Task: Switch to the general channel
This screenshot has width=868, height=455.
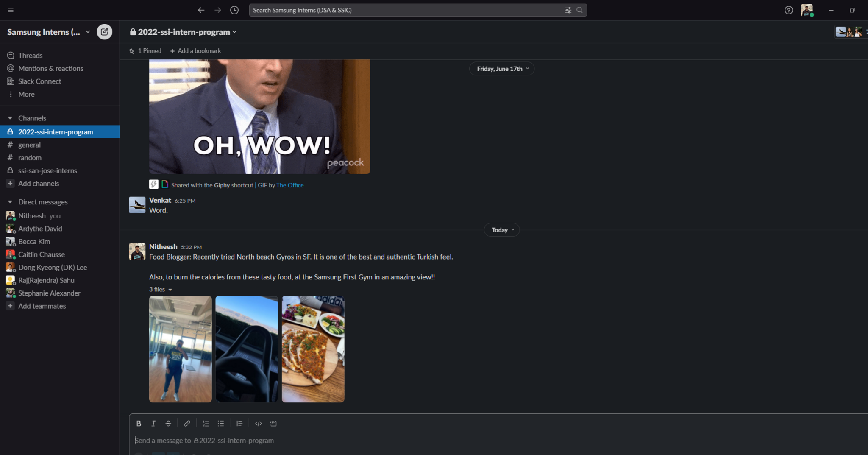Action: [29, 145]
